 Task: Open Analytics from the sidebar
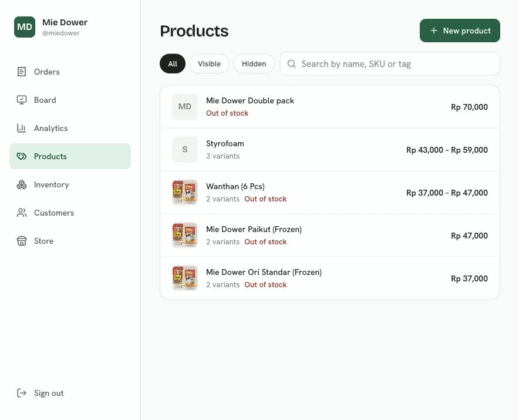click(x=70, y=128)
